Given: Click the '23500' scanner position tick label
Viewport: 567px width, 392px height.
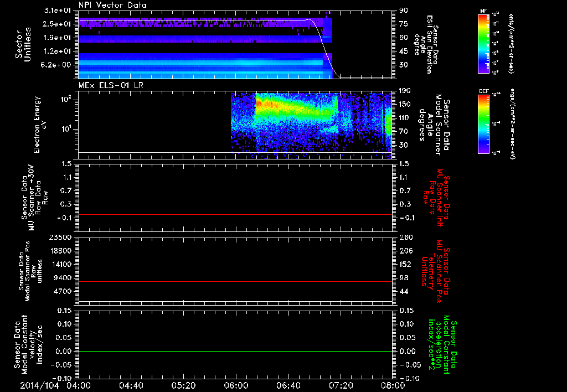Looking at the screenshot, I should [60, 237].
